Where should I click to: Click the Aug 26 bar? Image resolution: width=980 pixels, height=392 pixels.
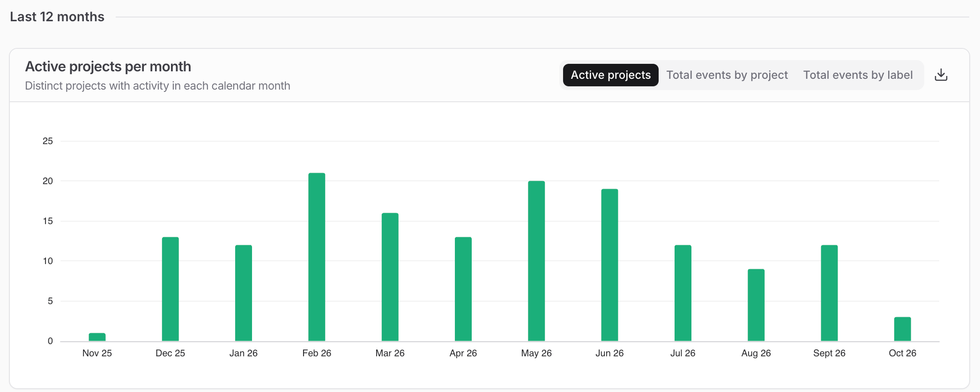756,305
